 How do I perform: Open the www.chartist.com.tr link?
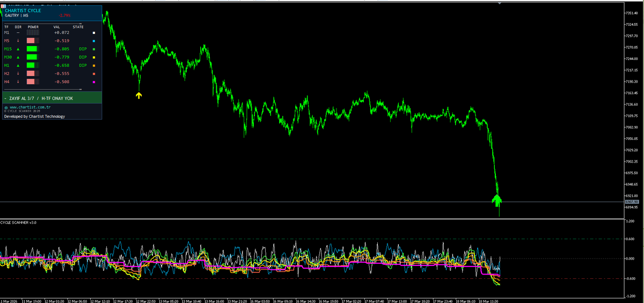click(30, 107)
